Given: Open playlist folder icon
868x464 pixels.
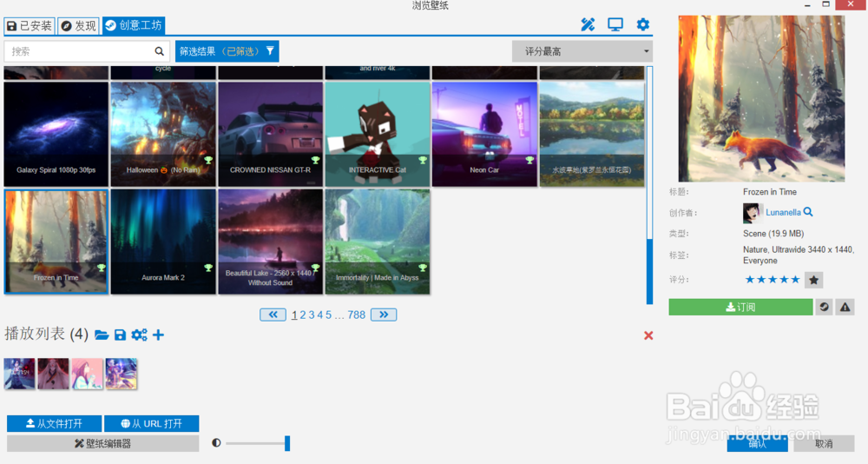Looking at the screenshot, I should click(102, 335).
